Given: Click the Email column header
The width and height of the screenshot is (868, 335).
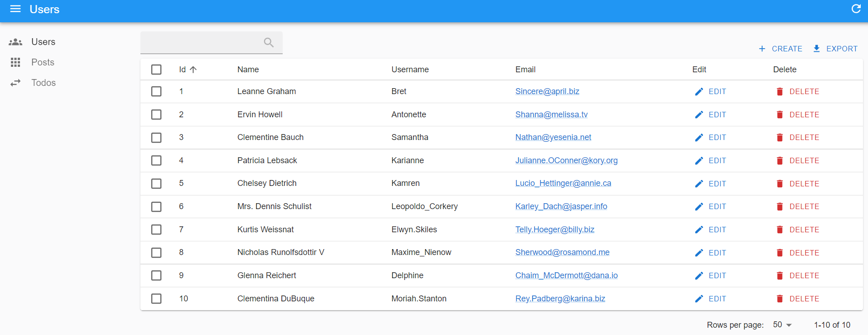Looking at the screenshot, I should click(525, 70).
